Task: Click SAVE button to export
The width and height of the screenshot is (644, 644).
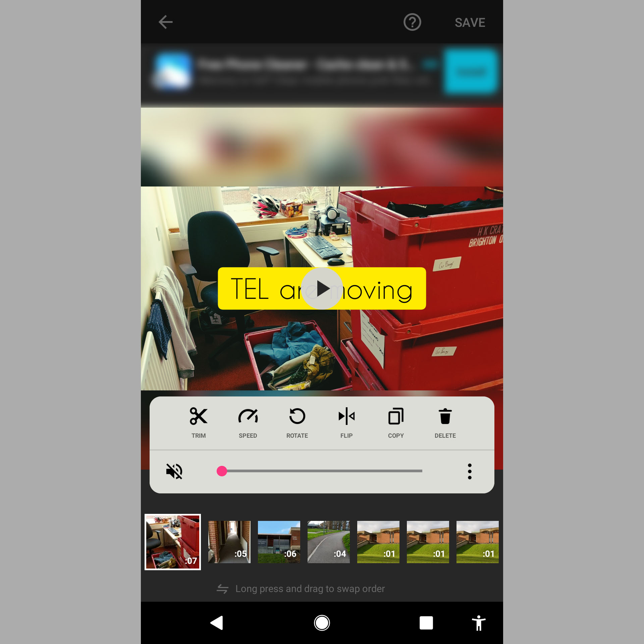Action: click(470, 22)
